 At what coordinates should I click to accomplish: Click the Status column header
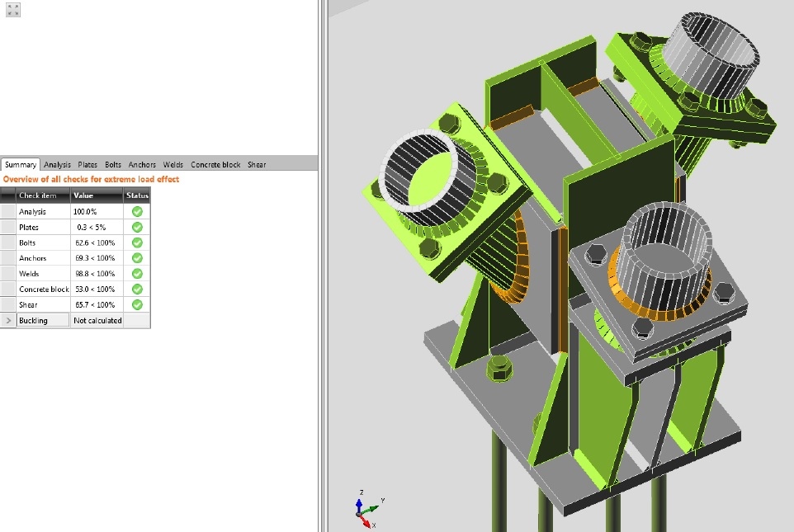coord(137,195)
